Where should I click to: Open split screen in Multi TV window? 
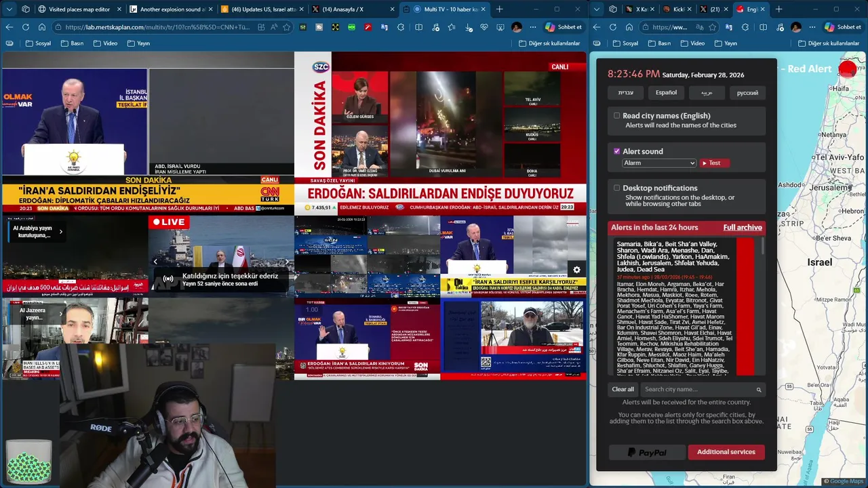pos(418,27)
